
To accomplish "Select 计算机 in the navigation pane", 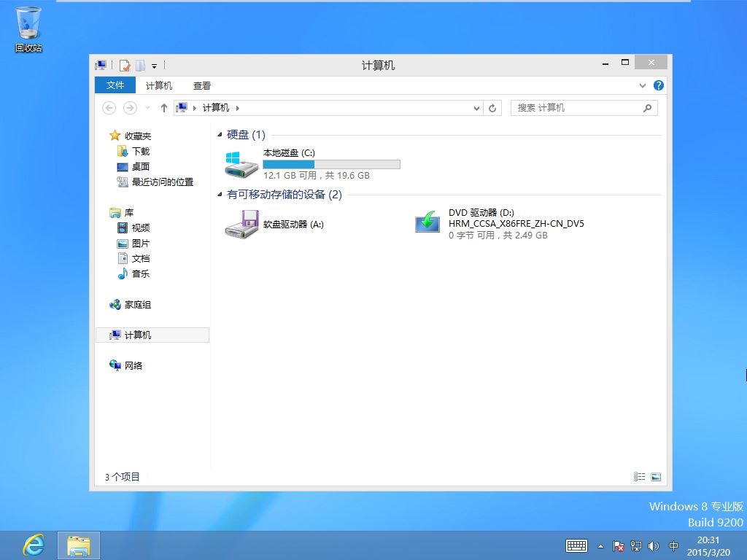I will 152,335.
